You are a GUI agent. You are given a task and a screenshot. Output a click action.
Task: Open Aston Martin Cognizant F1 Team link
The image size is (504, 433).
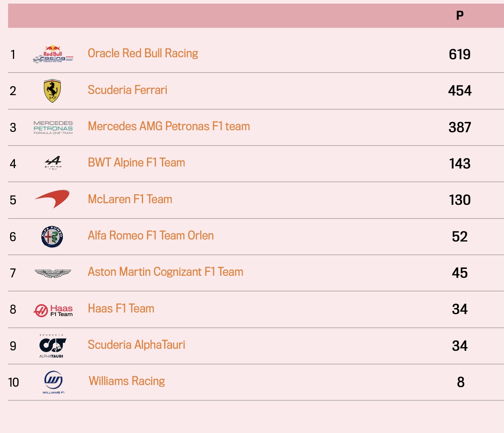tap(166, 272)
